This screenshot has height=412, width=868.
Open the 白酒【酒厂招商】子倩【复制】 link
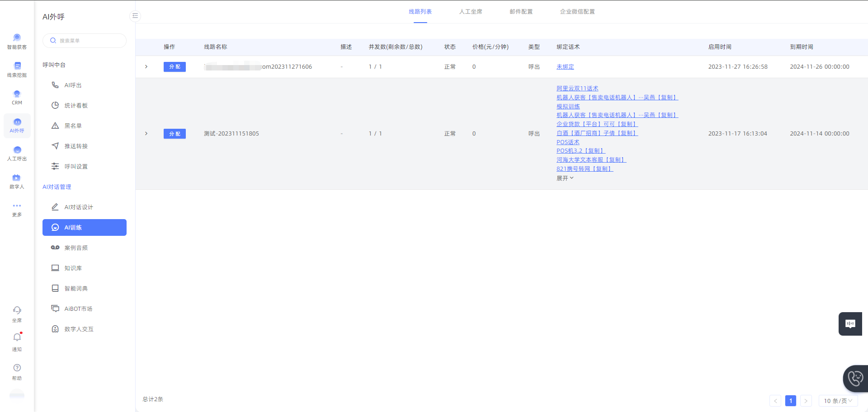tap(597, 133)
